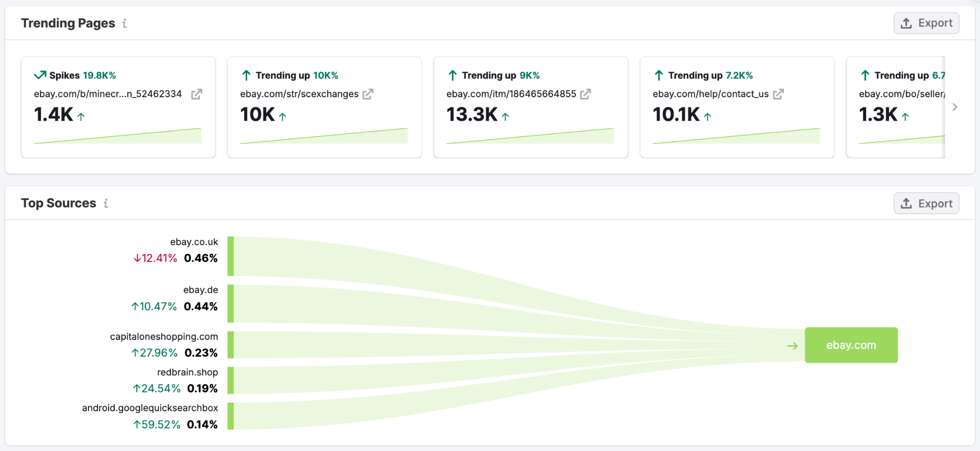This screenshot has height=451, width=980.
Task: Export the Trending Pages data
Action: 926,23
